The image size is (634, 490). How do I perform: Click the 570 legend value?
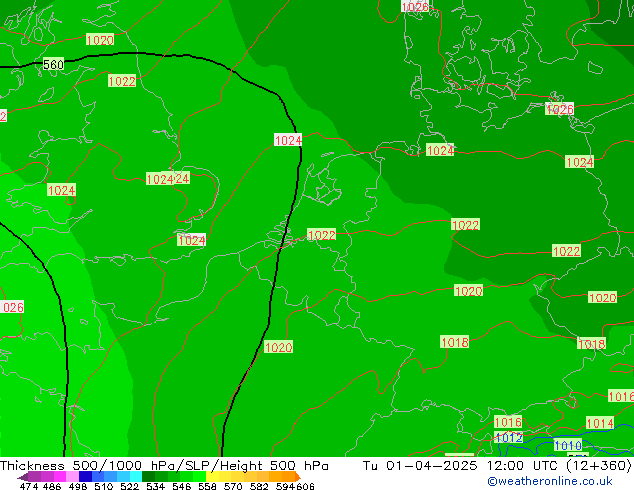pos(233,486)
